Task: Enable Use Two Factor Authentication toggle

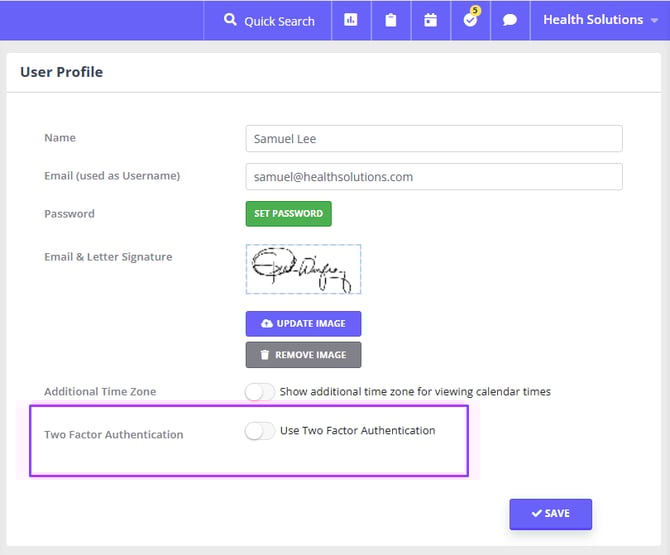Action: coord(259,431)
